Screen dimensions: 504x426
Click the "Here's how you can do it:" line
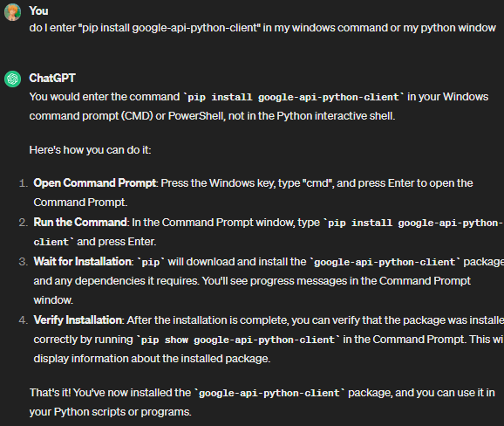click(x=90, y=150)
